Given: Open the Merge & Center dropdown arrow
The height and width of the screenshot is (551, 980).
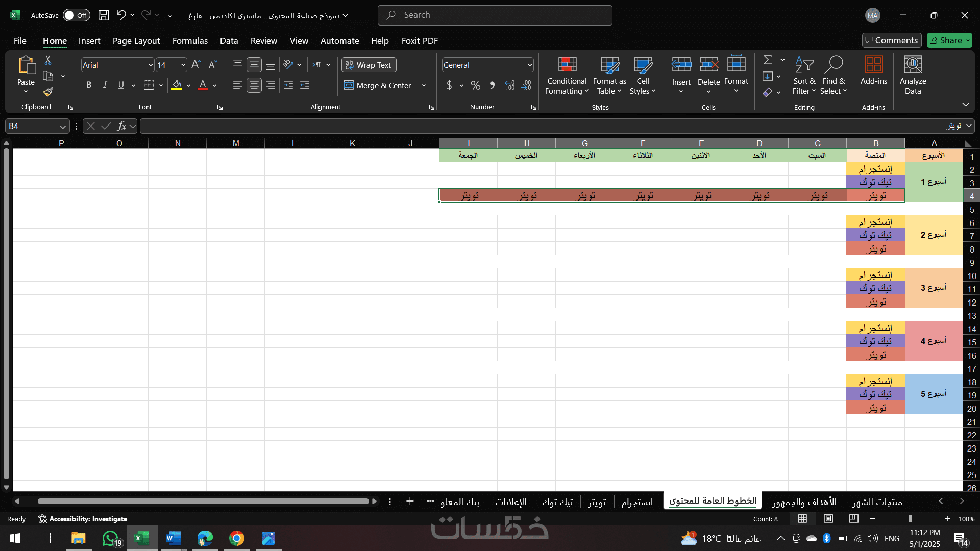Looking at the screenshot, I should click(x=424, y=86).
